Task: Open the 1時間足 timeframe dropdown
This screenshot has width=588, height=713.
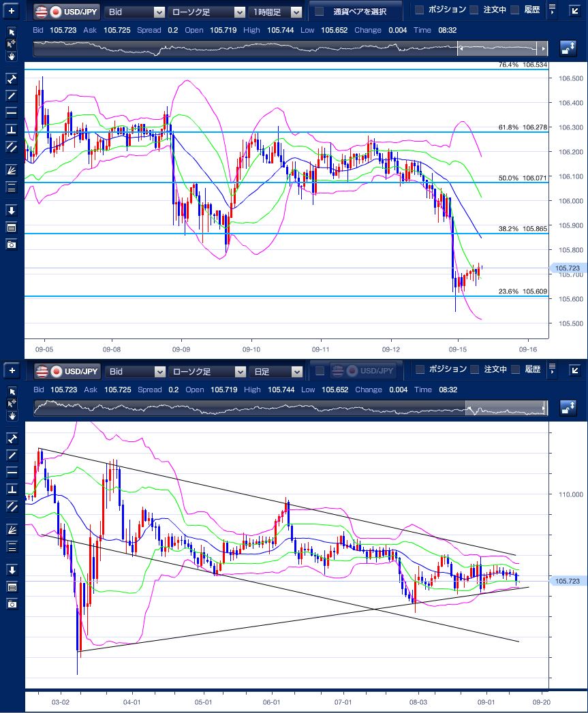Action: click(x=276, y=12)
